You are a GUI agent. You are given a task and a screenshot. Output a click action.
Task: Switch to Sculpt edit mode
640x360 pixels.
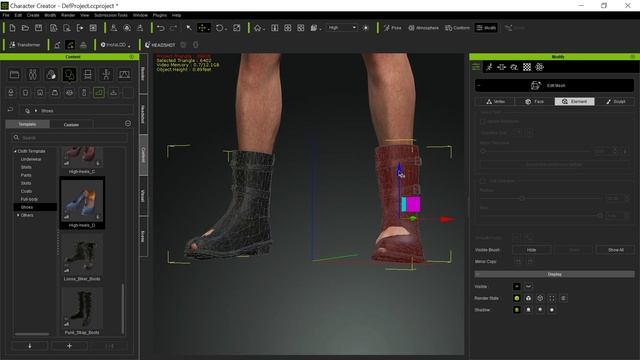click(615, 101)
